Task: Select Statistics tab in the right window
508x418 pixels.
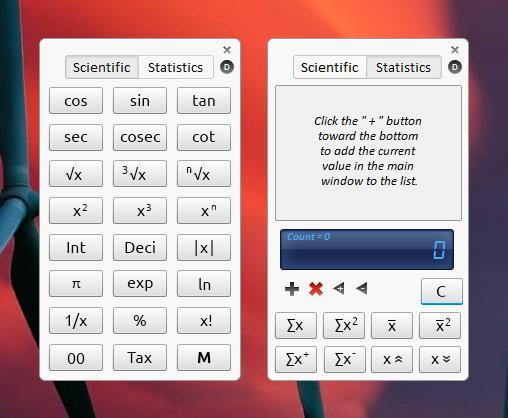Action: click(404, 67)
